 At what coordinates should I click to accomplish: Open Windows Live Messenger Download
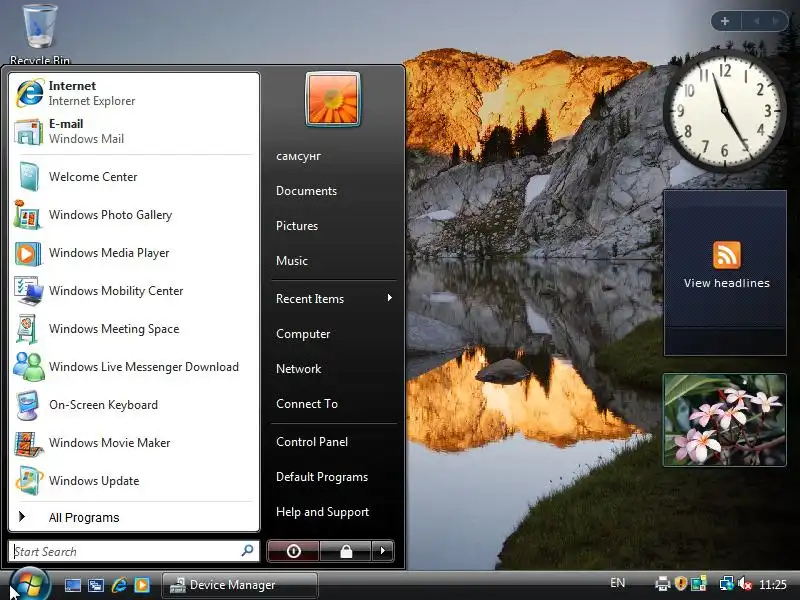pos(134,367)
